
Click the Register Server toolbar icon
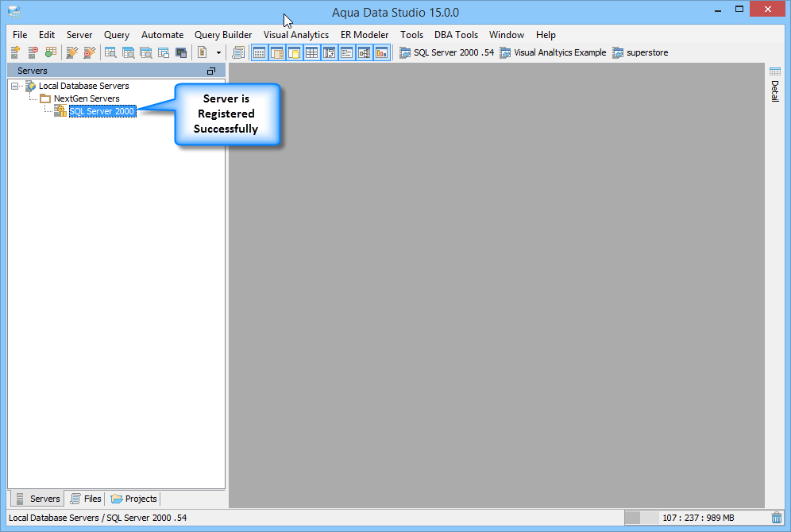(x=15, y=52)
